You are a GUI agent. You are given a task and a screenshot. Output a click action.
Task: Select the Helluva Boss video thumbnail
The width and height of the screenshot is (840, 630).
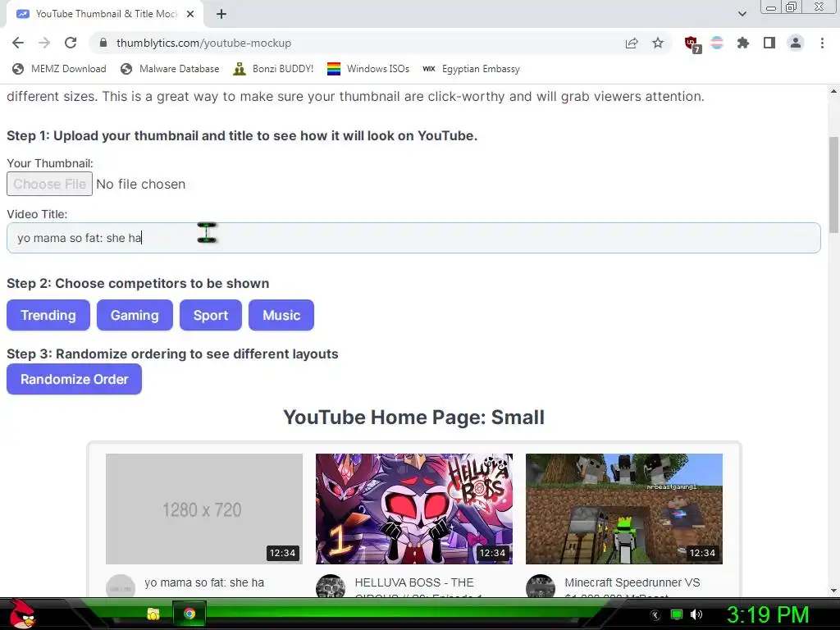click(x=414, y=509)
